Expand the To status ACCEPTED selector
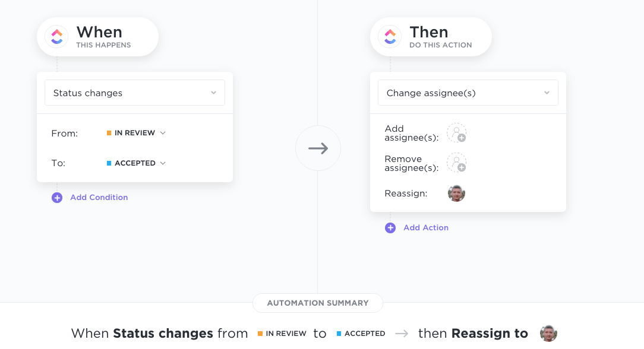The height and width of the screenshot is (349, 644). coord(136,163)
